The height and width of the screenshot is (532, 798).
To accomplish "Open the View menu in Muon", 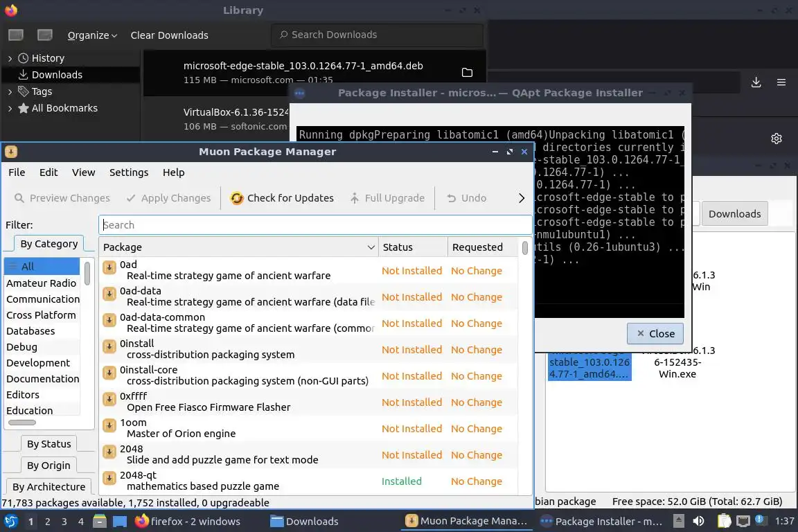I will tap(83, 172).
